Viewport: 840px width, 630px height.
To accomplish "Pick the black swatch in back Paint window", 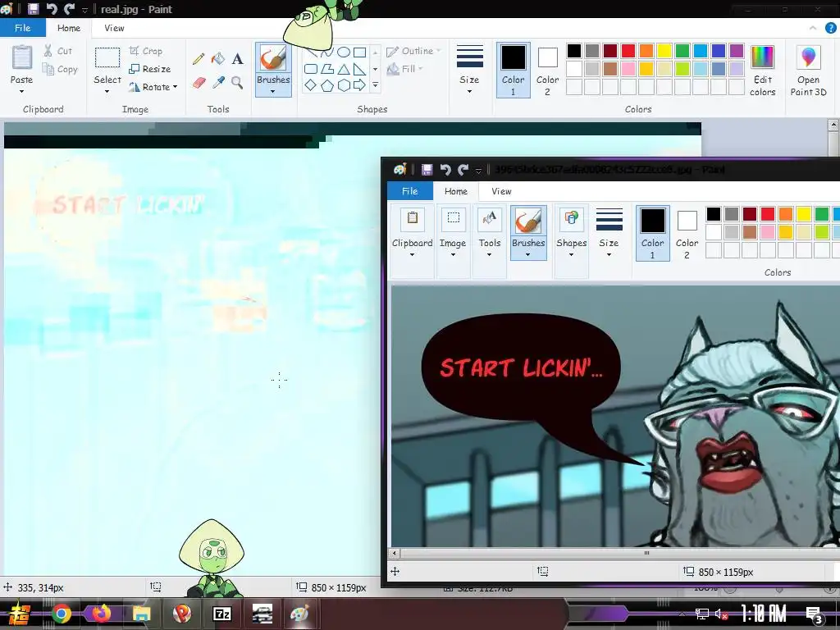I will 574,51.
